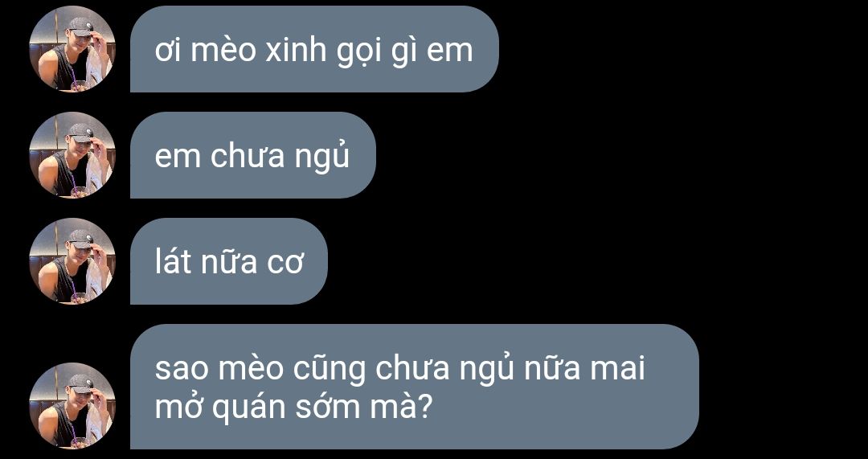Select avatar beside 'lát nữa cơ' message

point(72,261)
